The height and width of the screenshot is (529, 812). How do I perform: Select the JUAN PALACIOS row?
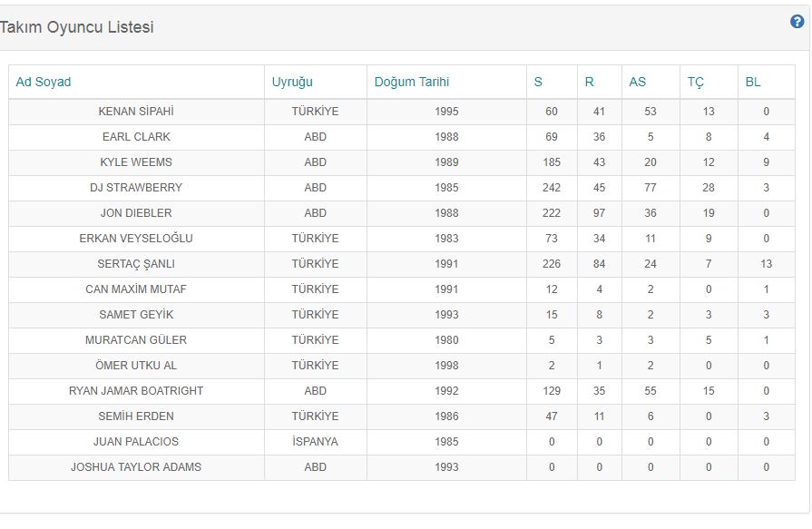[136, 442]
